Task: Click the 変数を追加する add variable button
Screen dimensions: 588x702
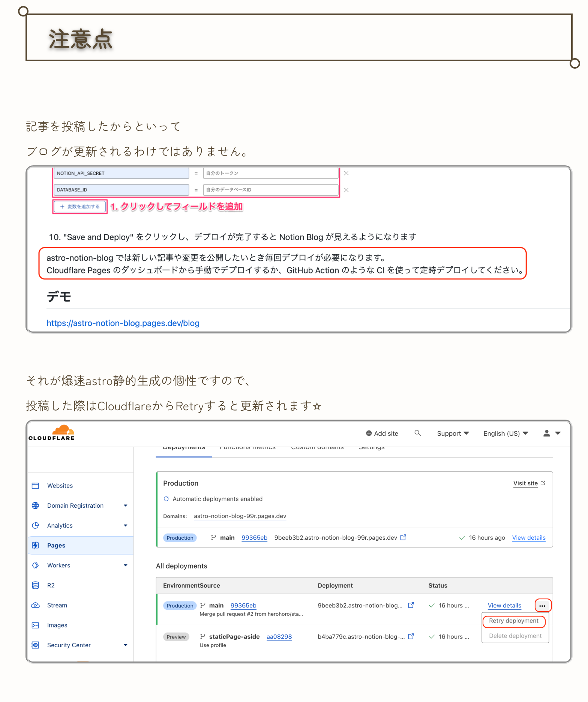Action: (80, 207)
